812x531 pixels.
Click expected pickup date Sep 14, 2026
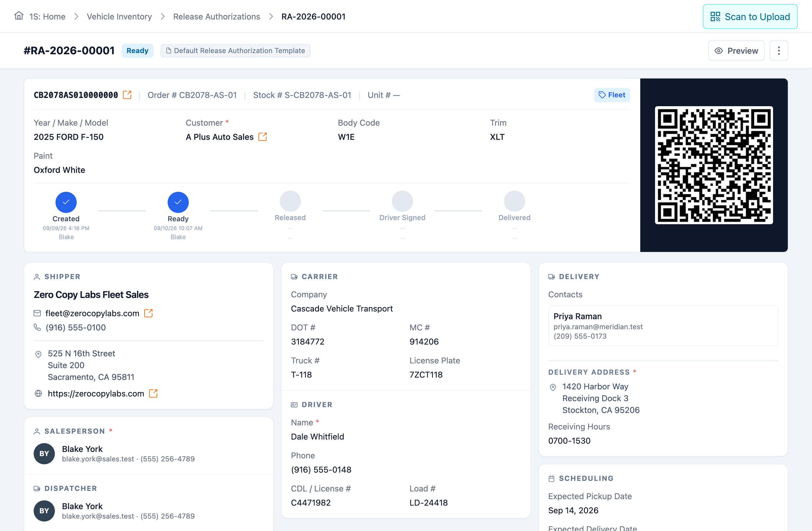pyautogui.click(x=573, y=510)
